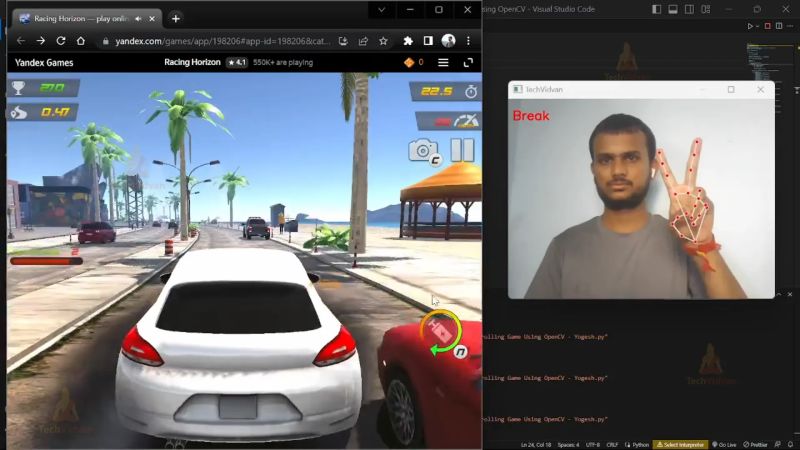Mute the Racing Horizon tab audio
This screenshot has width=800, height=450.
click(138, 18)
